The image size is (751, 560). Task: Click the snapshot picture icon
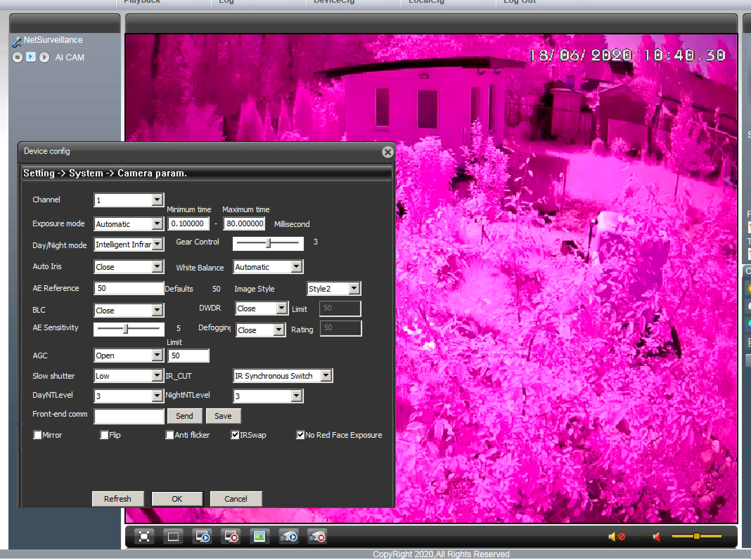tap(259, 536)
